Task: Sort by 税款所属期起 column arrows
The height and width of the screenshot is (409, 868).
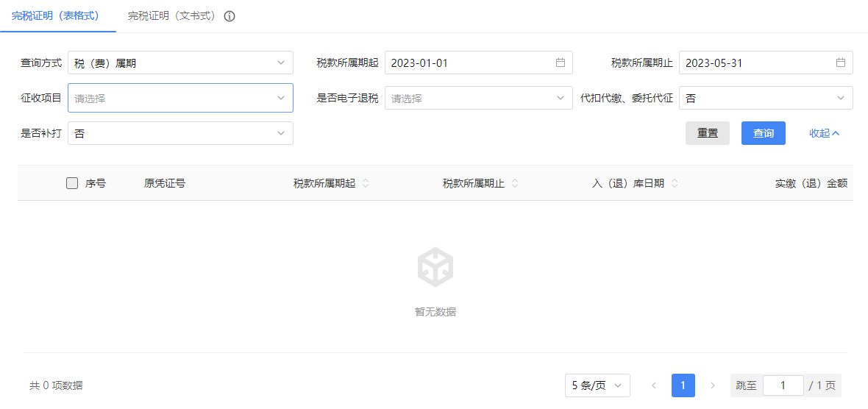Action: pos(366,183)
